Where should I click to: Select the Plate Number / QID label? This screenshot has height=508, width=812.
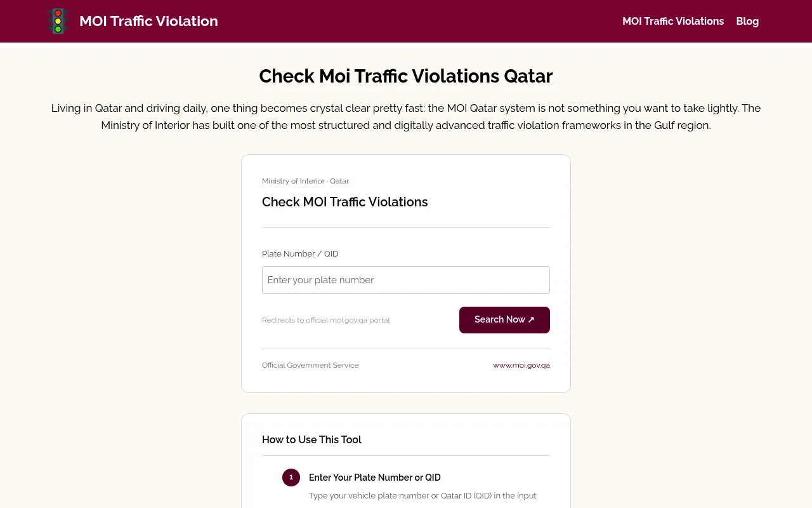coord(300,254)
